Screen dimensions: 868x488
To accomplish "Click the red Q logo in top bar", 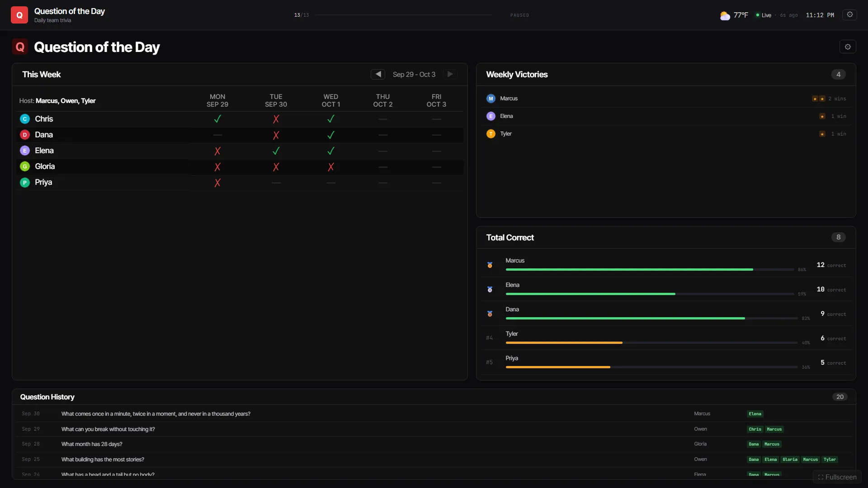I will [19, 15].
